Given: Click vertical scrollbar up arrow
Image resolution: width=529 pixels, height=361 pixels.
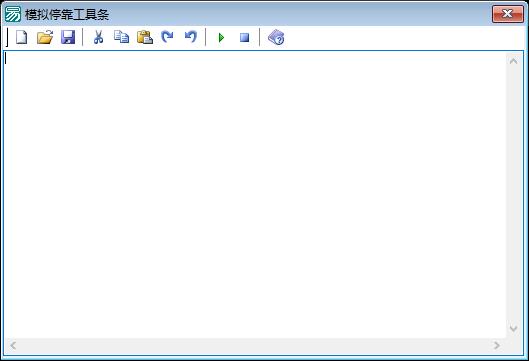Looking at the screenshot, I should (x=513, y=61).
